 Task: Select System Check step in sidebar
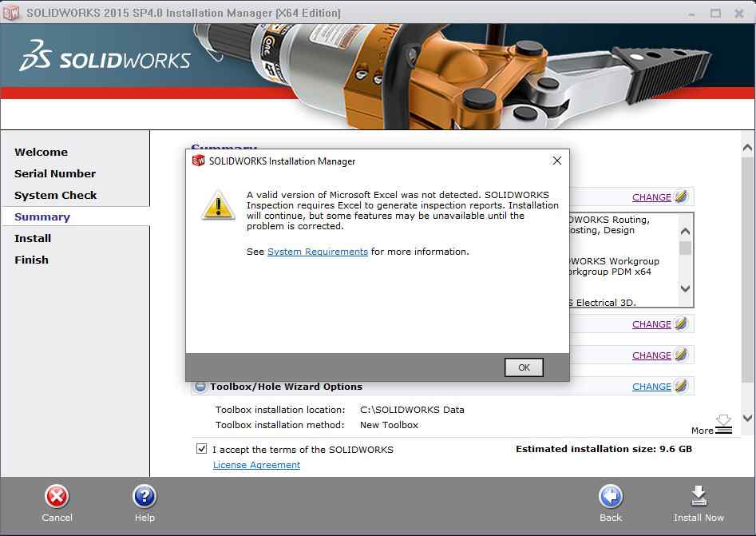click(x=55, y=195)
